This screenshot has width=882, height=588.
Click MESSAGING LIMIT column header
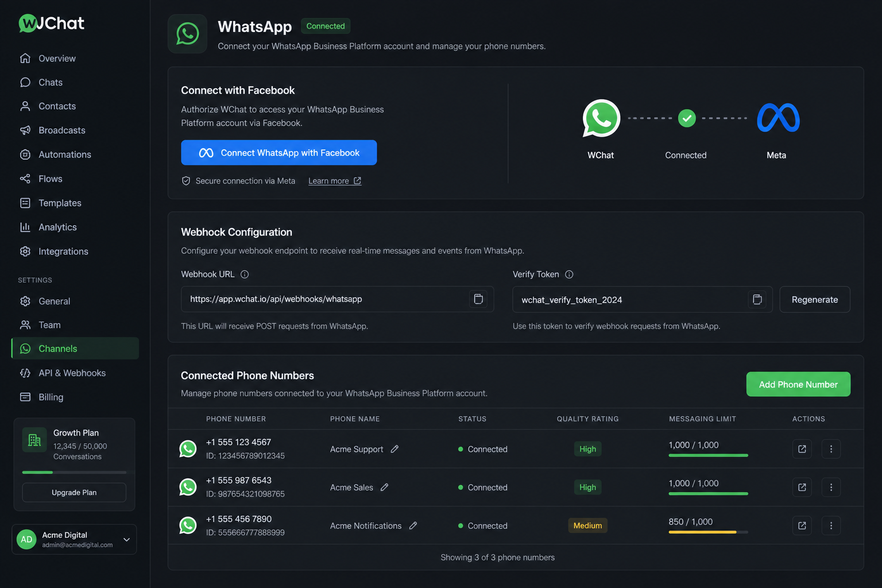(702, 419)
